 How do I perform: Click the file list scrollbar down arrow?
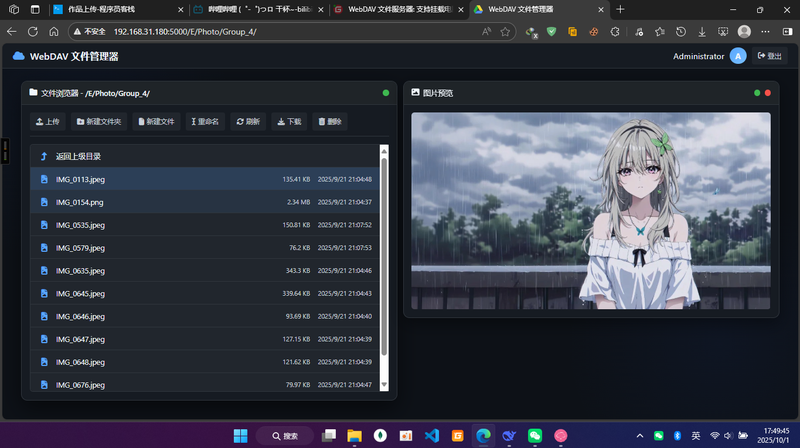point(384,385)
